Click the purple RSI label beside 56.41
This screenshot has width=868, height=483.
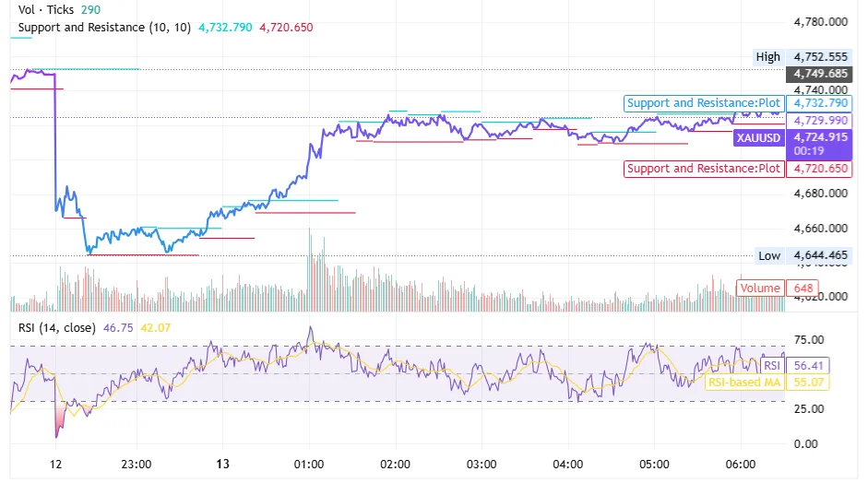tap(772, 365)
